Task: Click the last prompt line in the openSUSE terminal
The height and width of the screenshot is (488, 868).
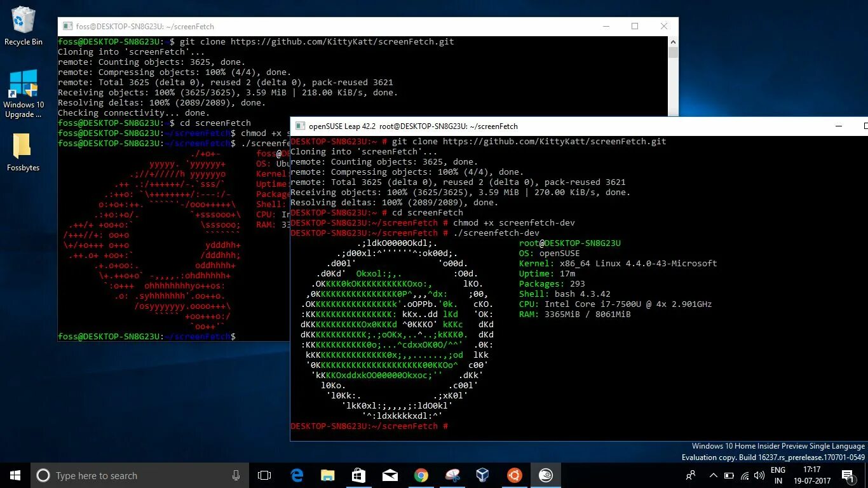Action: point(369,426)
